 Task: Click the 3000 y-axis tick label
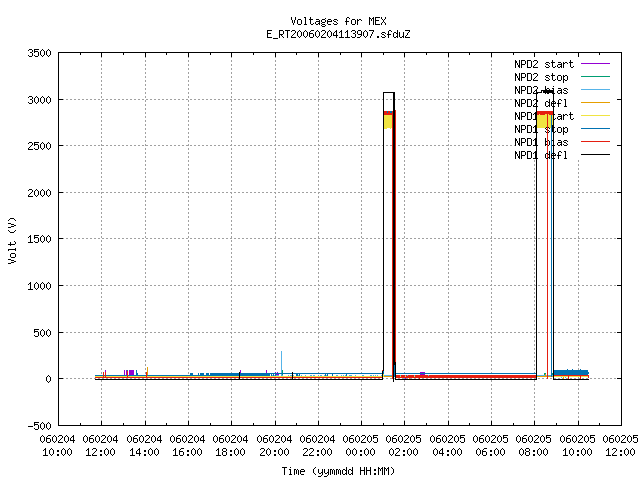pos(40,100)
